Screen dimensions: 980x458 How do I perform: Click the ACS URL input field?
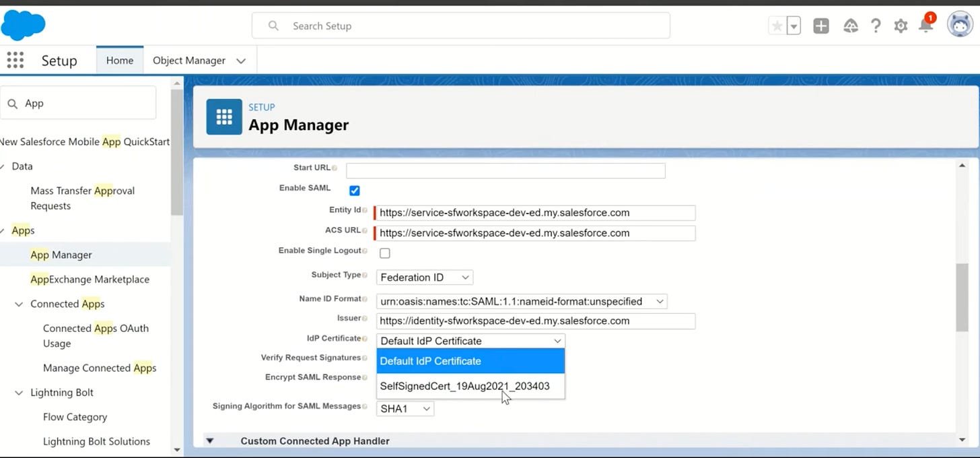pyautogui.click(x=535, y=233)
